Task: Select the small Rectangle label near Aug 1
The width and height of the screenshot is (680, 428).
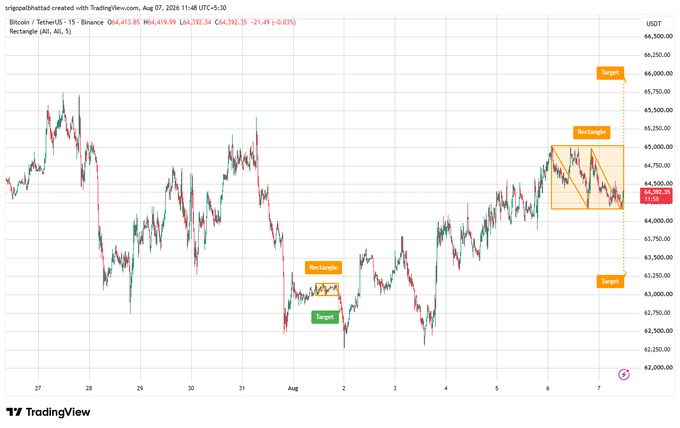Action: pyautogui.click(x=323, y=268)
